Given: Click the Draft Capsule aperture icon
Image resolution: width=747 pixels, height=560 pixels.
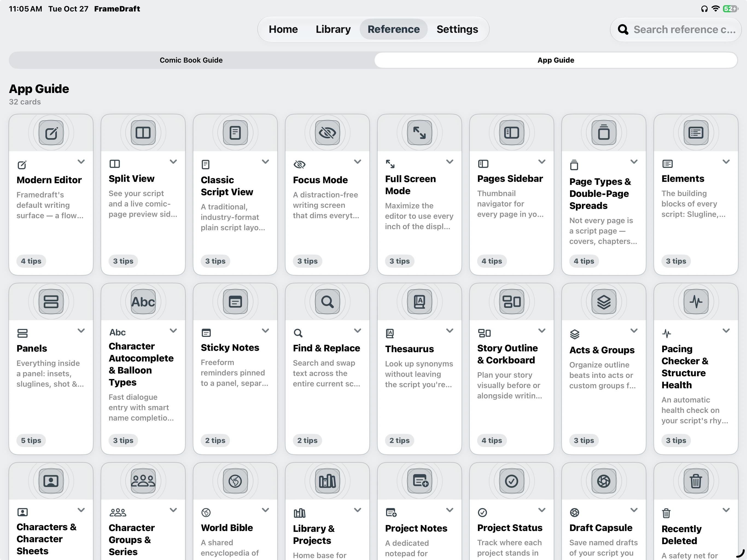Looking at the screenshot, I should pyautogui.click(x=604, y=481).
